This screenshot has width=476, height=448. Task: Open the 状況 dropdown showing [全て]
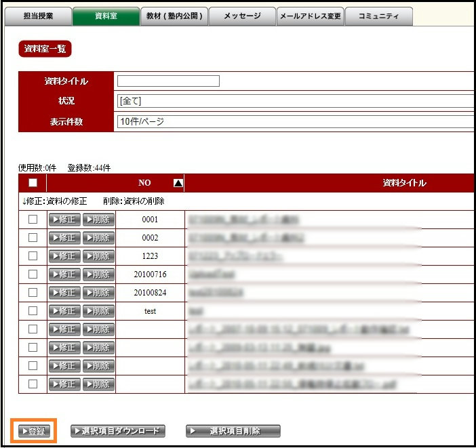[295, 101]
